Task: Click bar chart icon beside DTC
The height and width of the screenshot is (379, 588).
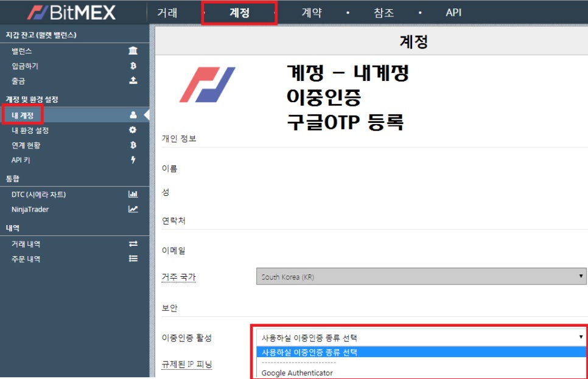Action: (133, 194)
